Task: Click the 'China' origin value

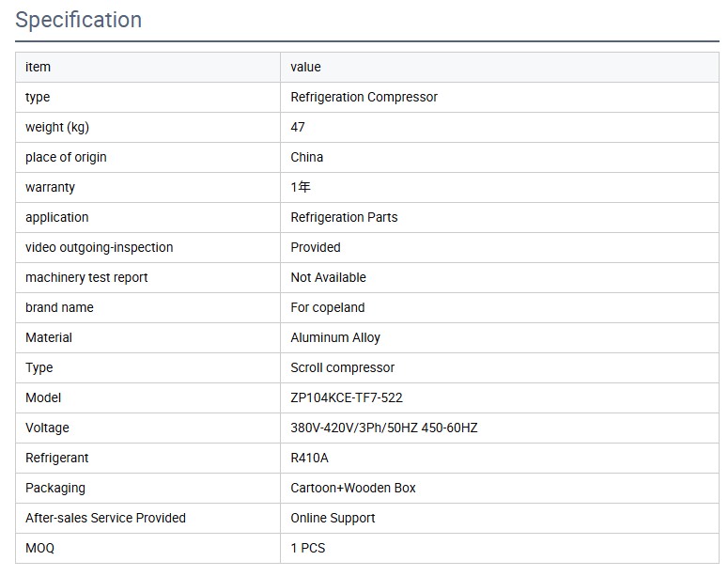Action: tap(307, 157)
